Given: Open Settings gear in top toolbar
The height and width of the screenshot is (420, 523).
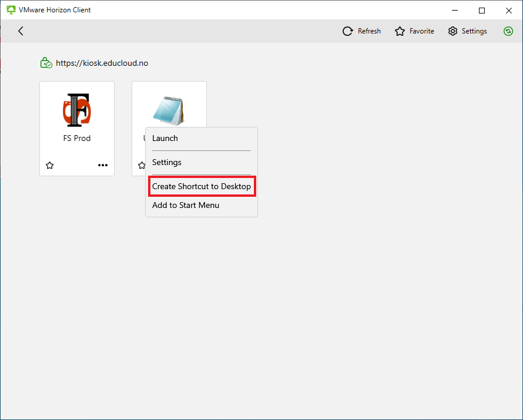Looking at the screenshot, I should coord(452,31).
